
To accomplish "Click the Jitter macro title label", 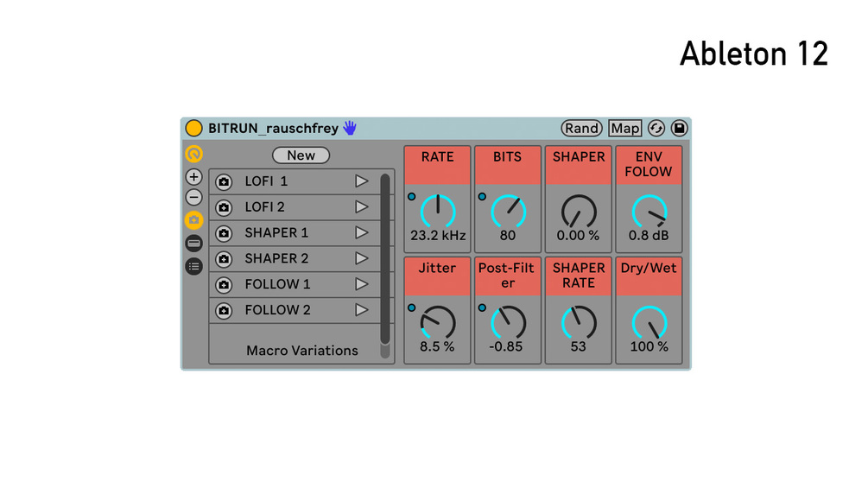I will click(x=437, y=269).
